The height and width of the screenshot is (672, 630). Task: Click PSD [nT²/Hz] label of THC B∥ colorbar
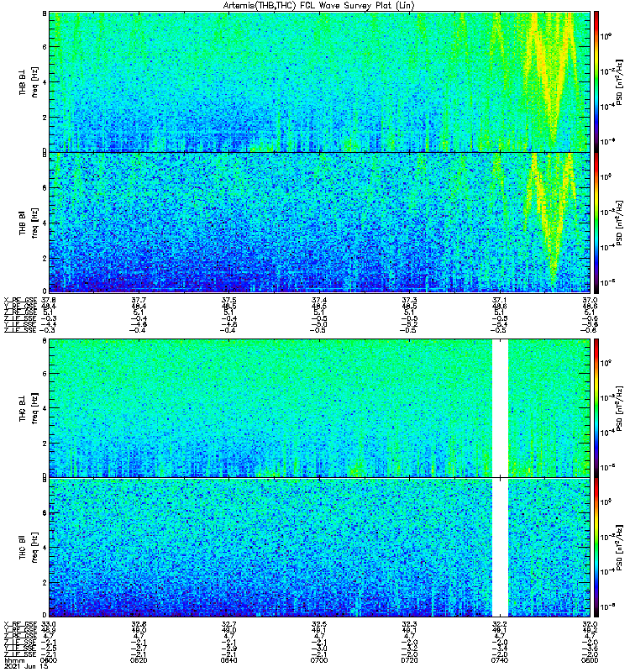coord(619,548)
